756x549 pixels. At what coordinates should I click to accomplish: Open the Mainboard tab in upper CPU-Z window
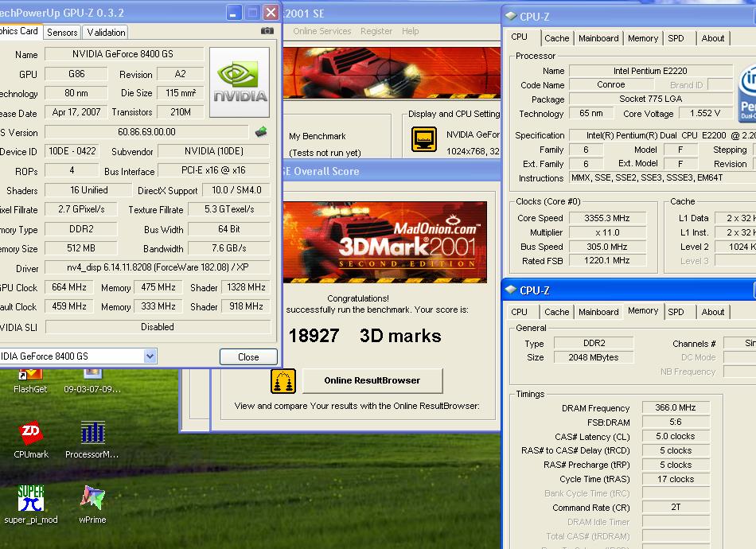tap(598, 38)
